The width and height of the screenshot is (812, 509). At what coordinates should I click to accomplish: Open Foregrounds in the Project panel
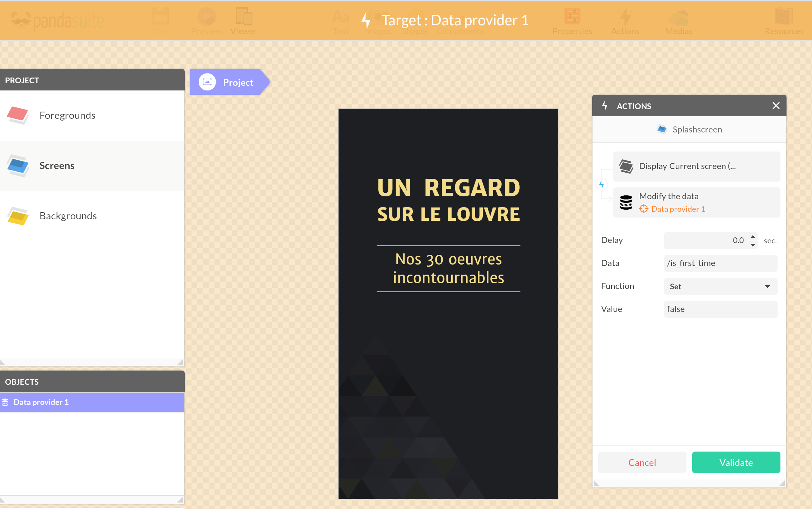pyautogui.click(x=92, y=115)
